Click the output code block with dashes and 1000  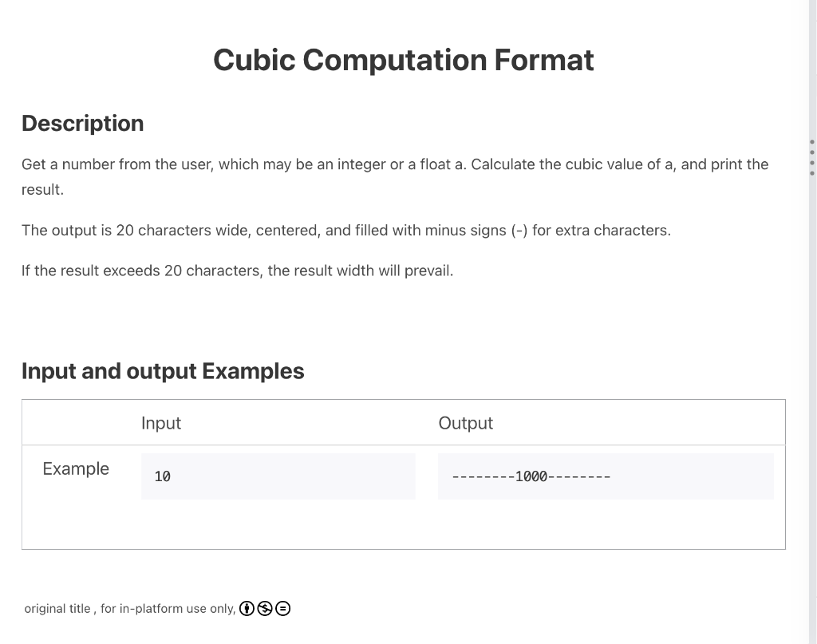tap(606, 476)
